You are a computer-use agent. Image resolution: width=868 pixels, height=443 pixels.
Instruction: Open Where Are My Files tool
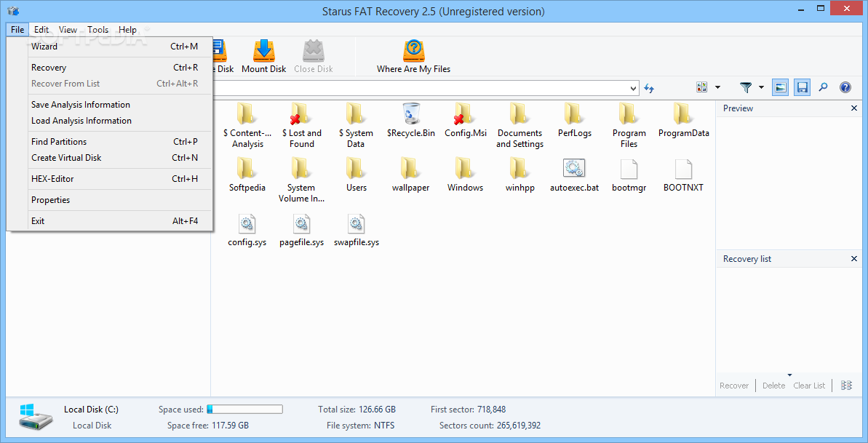click(x=413, y=57)
